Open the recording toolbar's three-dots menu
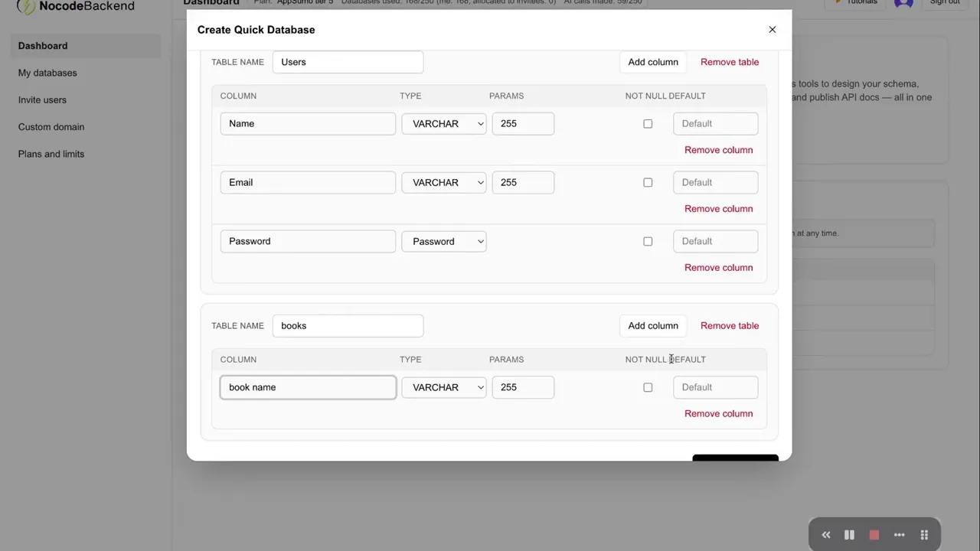The image size is (980, 551). tap(899, 535)
